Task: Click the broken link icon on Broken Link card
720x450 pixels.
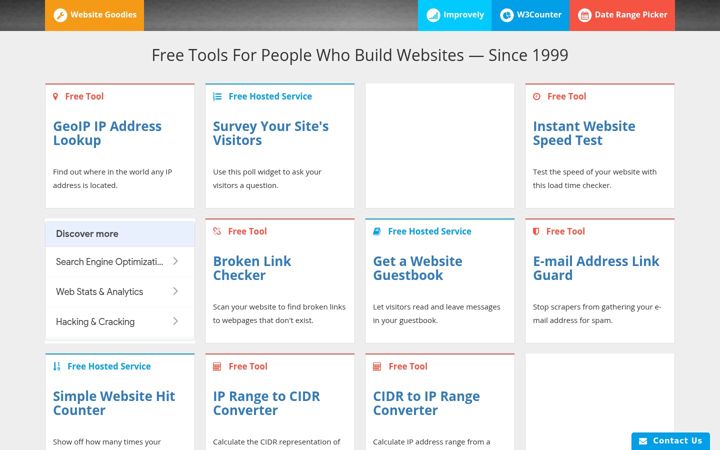Action: coord(217,231)
